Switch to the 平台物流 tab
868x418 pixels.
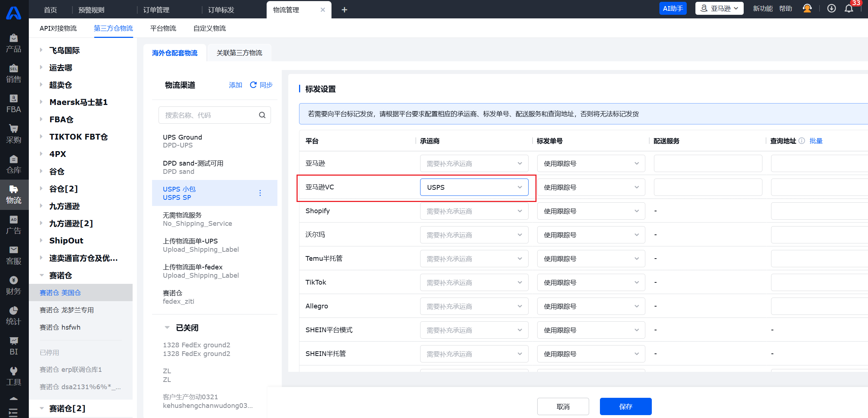tap(163, 28)
